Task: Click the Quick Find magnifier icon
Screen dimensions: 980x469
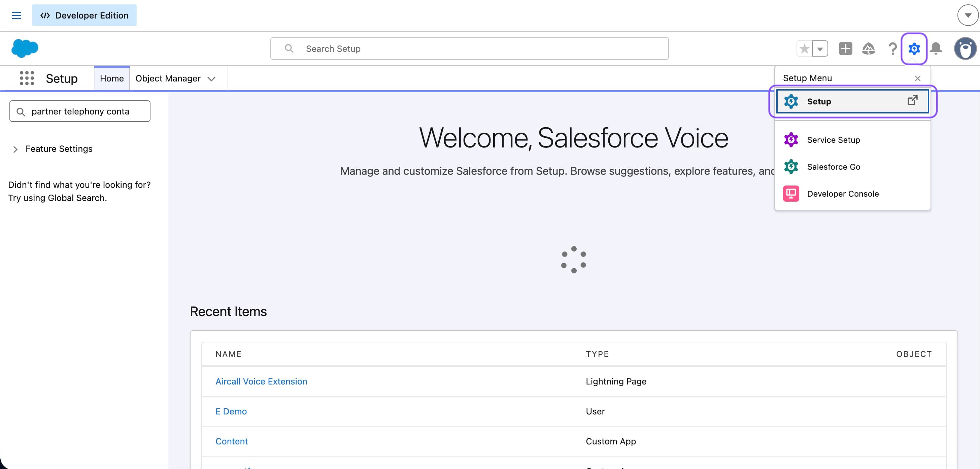Action: 21,111
